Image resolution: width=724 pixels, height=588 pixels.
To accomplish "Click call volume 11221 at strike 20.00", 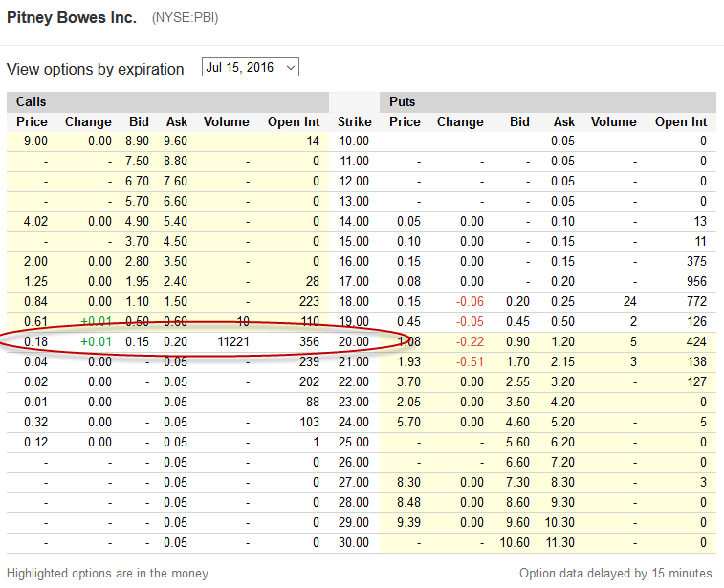I will pos(233,341).
